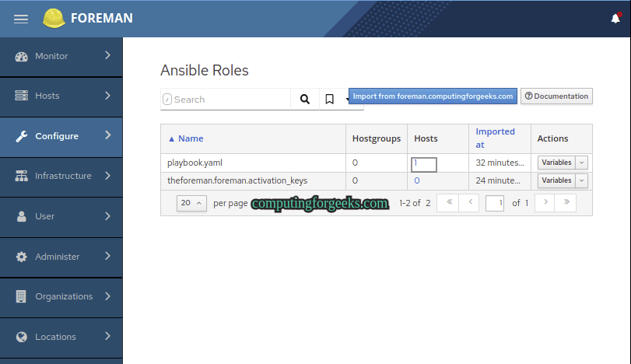
Task: Open the 20 per page dropdown
Action: (x=191, y=203)
